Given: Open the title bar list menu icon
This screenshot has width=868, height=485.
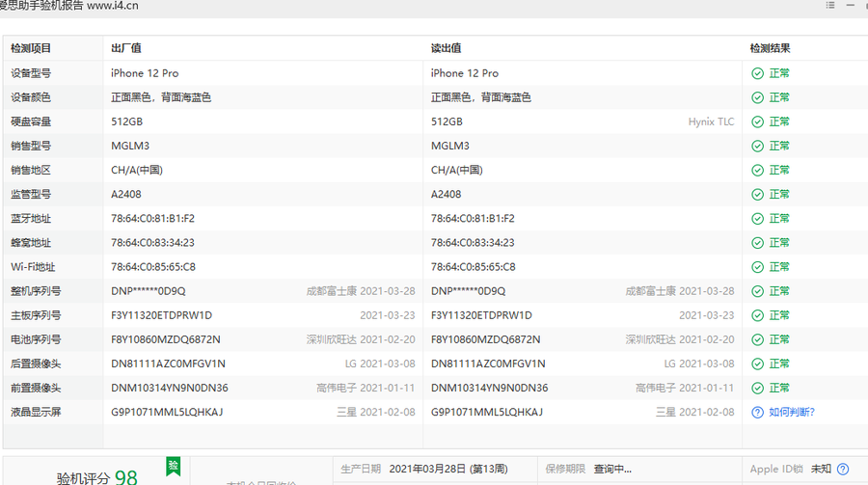Looking at the screenshot, I should pyautogui.click(x=829, y=5).
